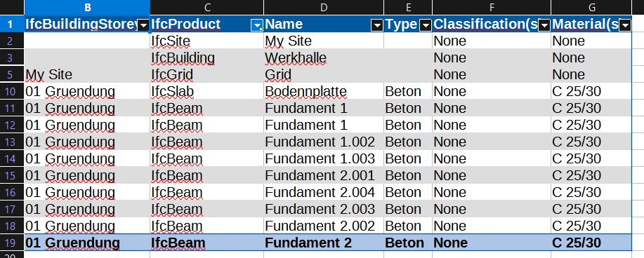Open the IfcBuildingStorey filter dropdown
Image resolution: width=644 pixels, height=258 pixels.
point(143,26)
